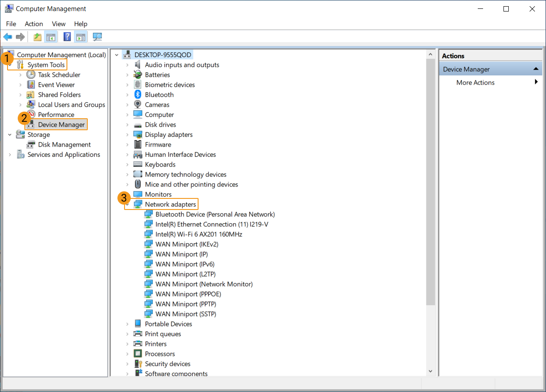Screen dimensions: 546x392
Task: Collapse the Network adapters category
Action: coord(127,205)
